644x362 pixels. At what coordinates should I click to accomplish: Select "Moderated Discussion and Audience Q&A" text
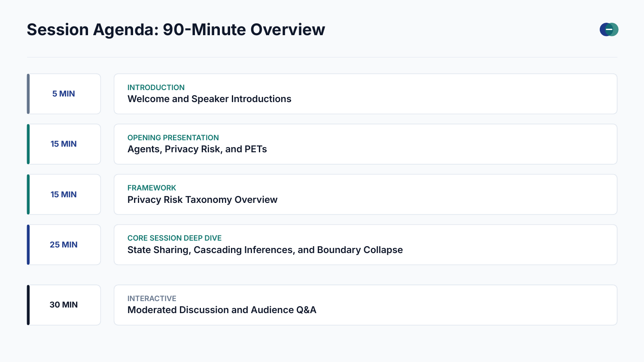click(x=222, y=310)
